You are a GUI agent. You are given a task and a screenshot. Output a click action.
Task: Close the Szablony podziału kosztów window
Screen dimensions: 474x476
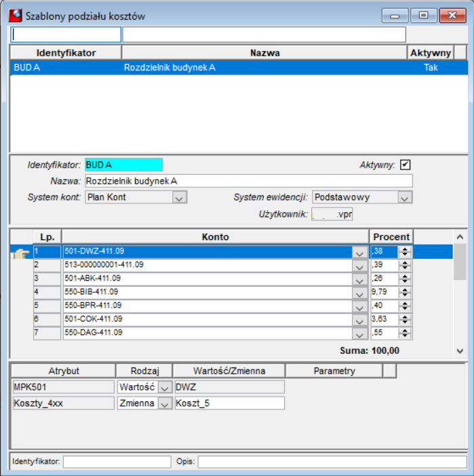452,16
